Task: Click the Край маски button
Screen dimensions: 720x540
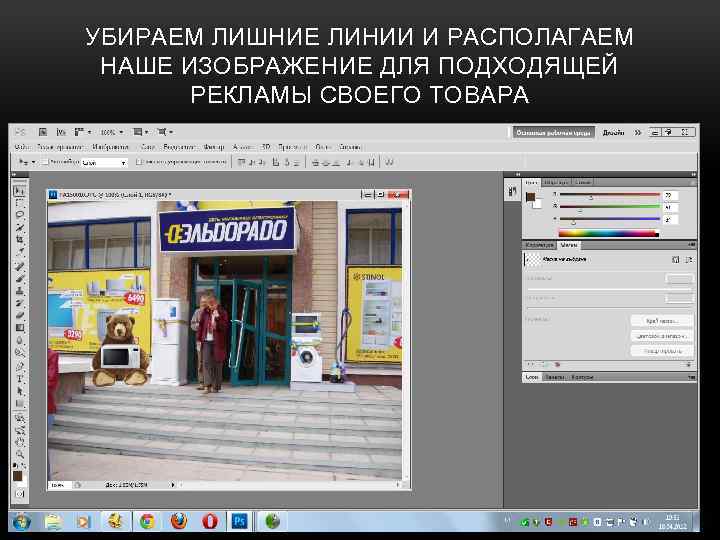Action: pyautogui.click(x=662, y=321)
